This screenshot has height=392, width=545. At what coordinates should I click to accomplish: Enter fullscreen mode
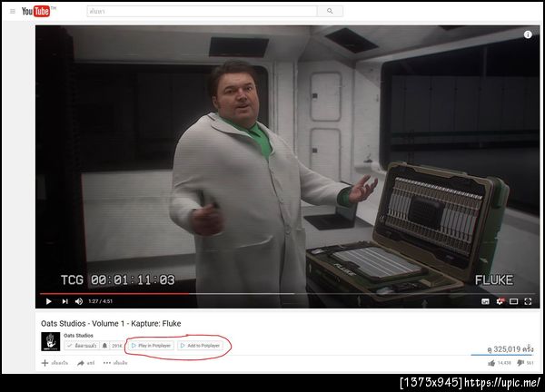point(528,301)
